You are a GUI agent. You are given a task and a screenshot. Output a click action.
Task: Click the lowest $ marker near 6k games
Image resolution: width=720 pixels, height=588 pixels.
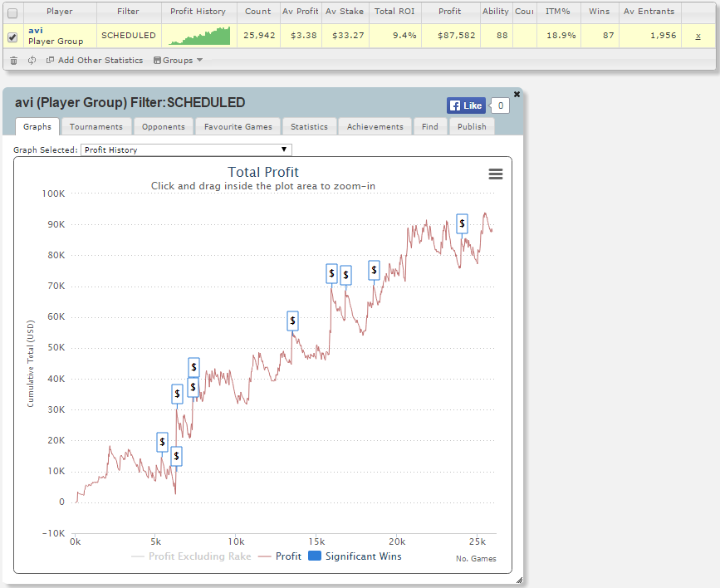[176, 456]
